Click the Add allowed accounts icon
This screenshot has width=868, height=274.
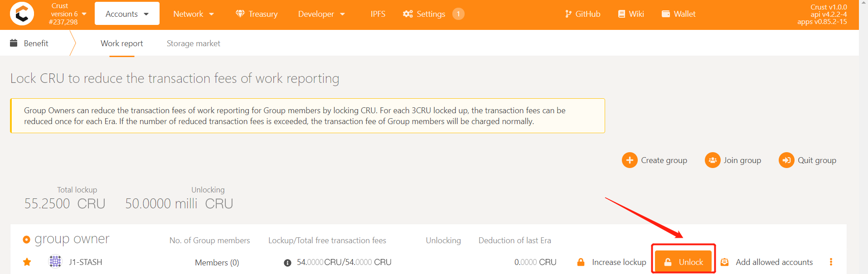[724, 262]
